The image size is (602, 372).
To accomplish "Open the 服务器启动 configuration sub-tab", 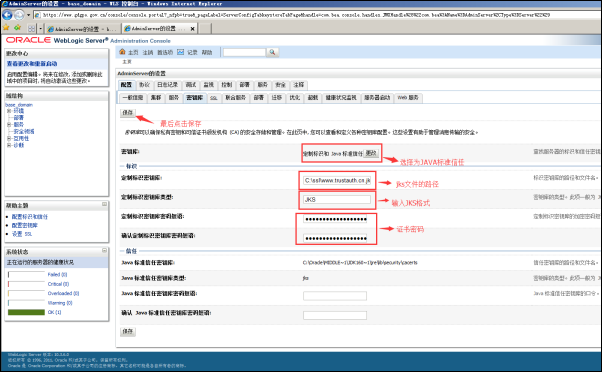I will (x=377, y=98).
